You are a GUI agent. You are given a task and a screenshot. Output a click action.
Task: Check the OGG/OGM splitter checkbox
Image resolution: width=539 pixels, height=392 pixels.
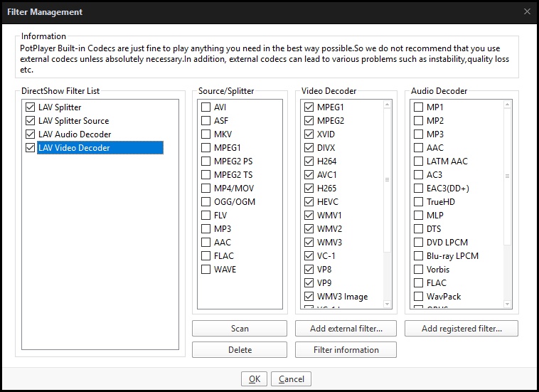[206, 202]
